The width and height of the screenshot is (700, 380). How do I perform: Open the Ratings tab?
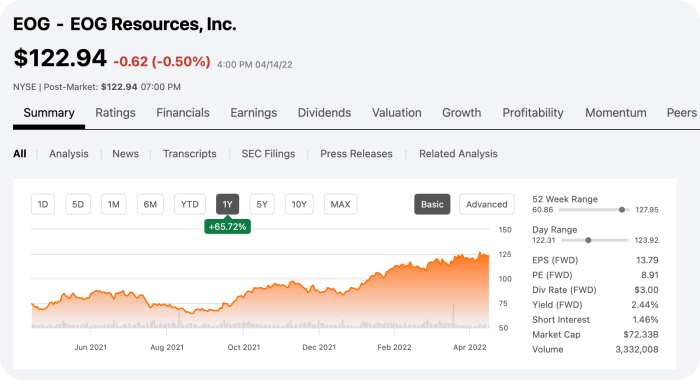pyautogui.click(x=115, y=113)
